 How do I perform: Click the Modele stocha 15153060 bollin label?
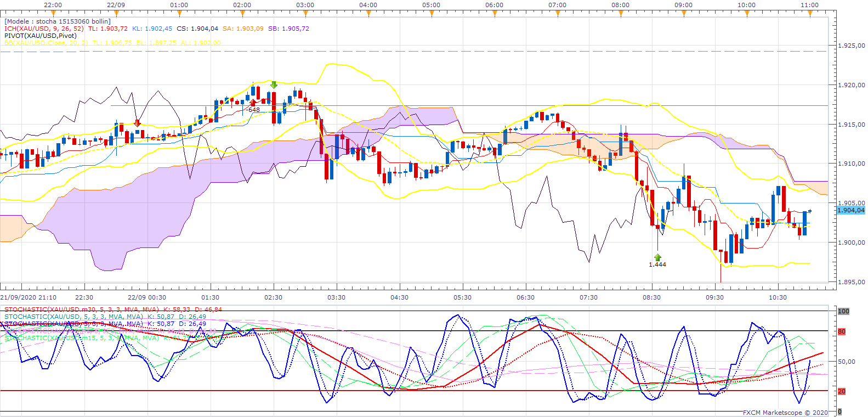click(58, 21)
